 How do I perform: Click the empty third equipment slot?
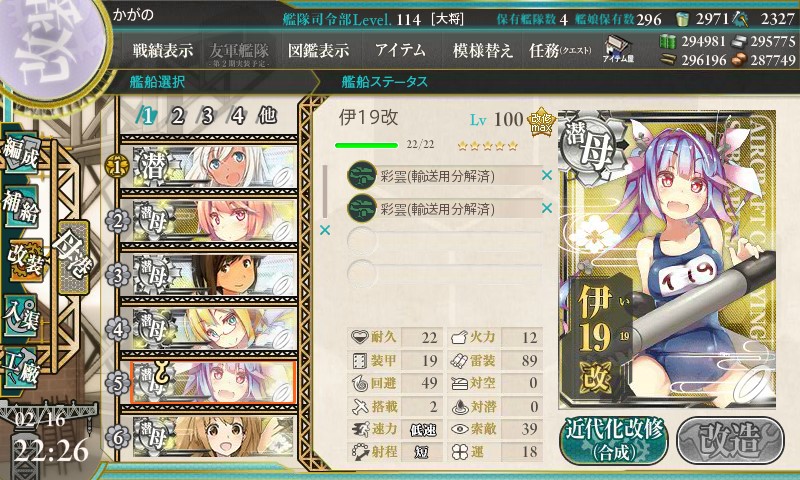pyautogui.click(x=444, y=240)
